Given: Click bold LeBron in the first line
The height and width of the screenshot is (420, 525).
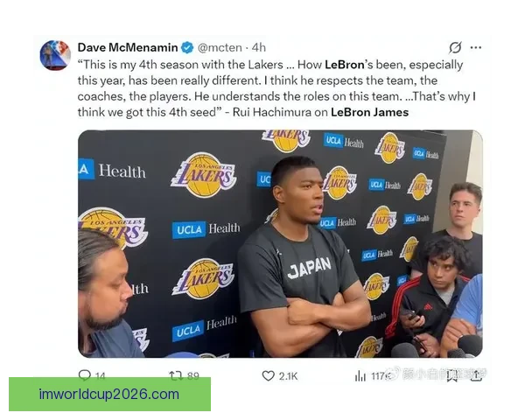Looking at the screenshot, I should [345, 65].
